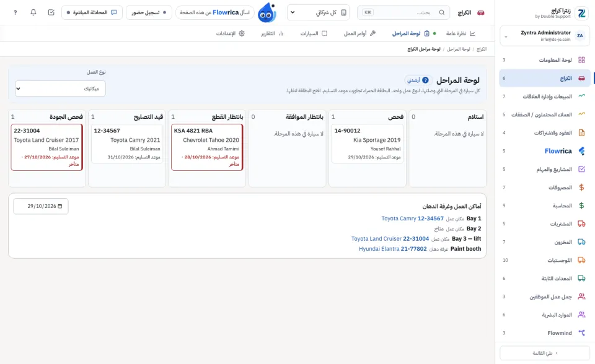The image size is (595, 364).
Task: Open الموارد البشرية in sidebar
Action: pyautogui.click(x=545, y=314)
